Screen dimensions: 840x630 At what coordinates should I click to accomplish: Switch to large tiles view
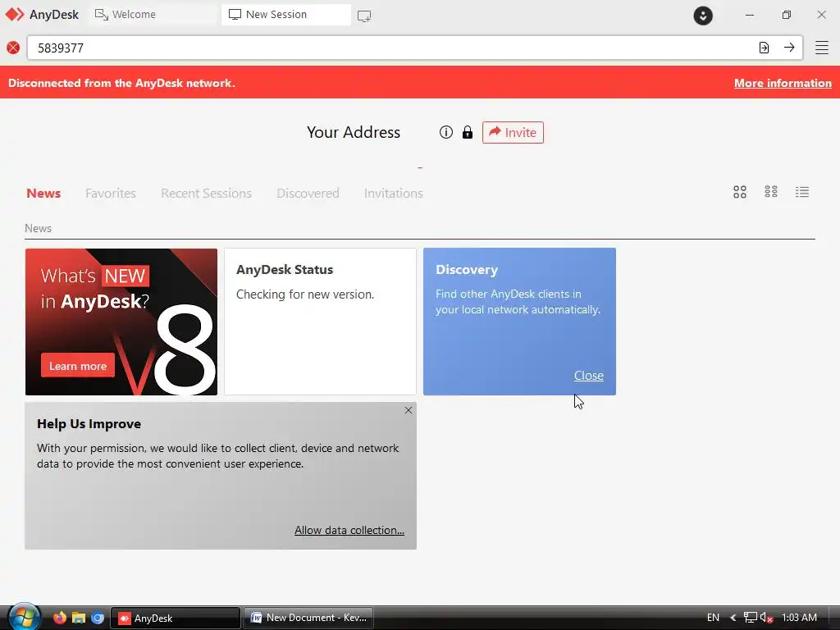740,192
